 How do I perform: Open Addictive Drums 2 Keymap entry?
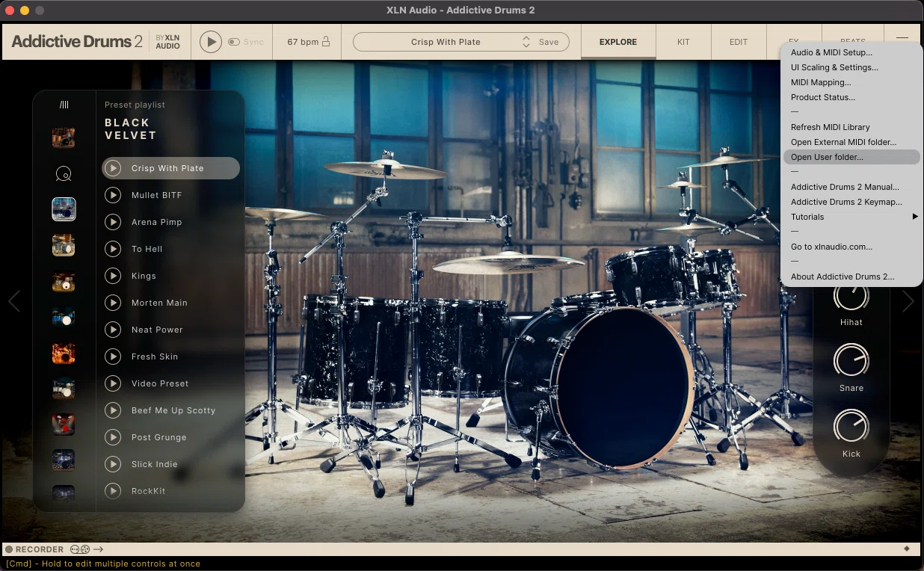tap(851, 202)
